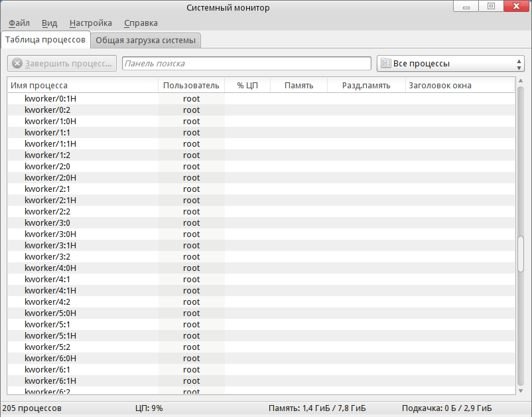Switch to Общая загрузка системы tab
The image size is (532, 417).
point(145,41)
